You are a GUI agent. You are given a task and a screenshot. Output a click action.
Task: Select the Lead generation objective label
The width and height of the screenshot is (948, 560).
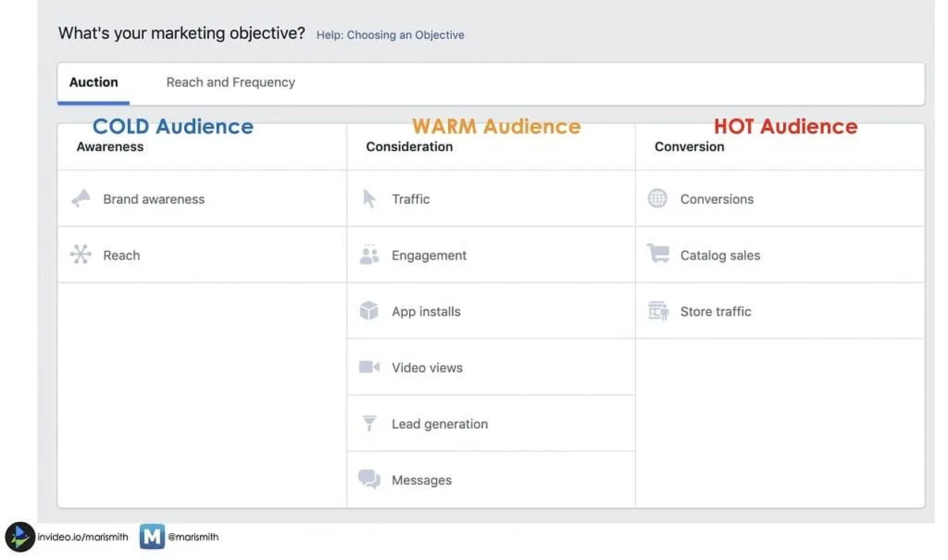[x=439, y=424]
